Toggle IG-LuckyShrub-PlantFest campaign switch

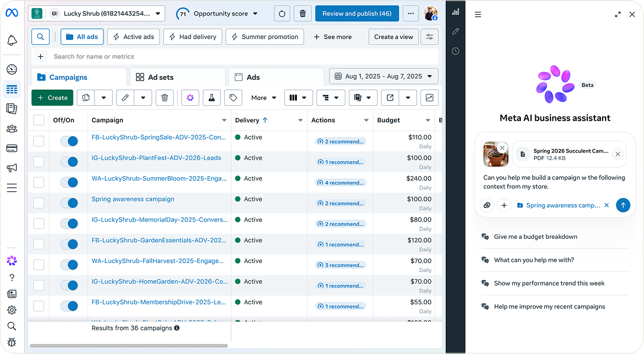(69, 162)
